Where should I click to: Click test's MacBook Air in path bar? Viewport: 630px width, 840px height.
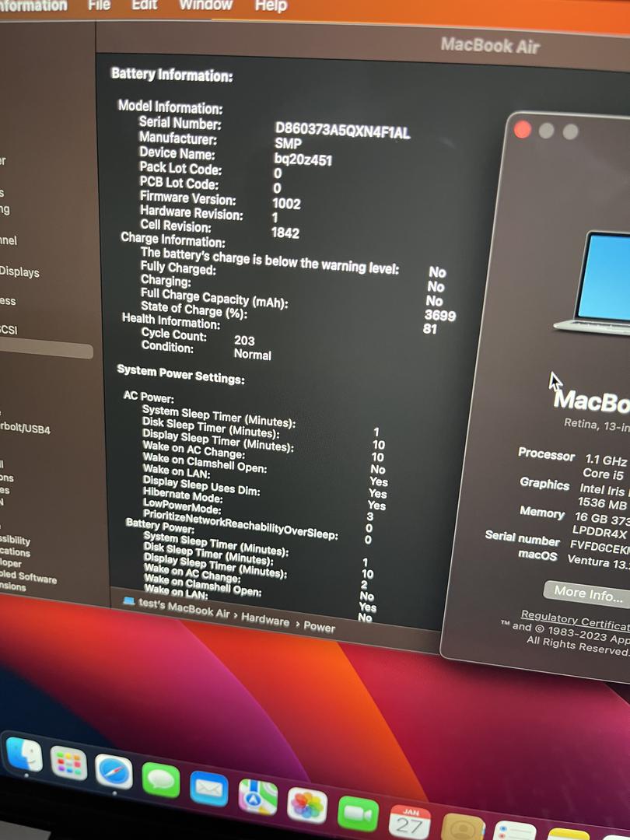click(184, 607)
